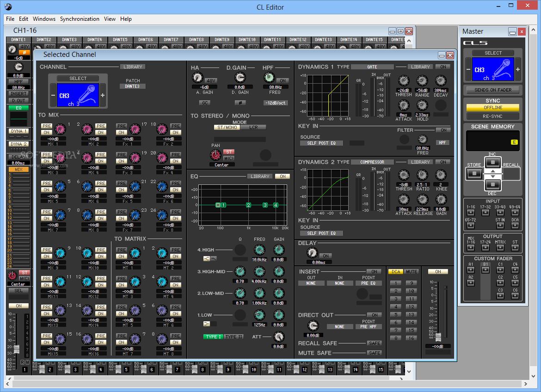Click the Selected Channel main fader handle

[438, 337]
